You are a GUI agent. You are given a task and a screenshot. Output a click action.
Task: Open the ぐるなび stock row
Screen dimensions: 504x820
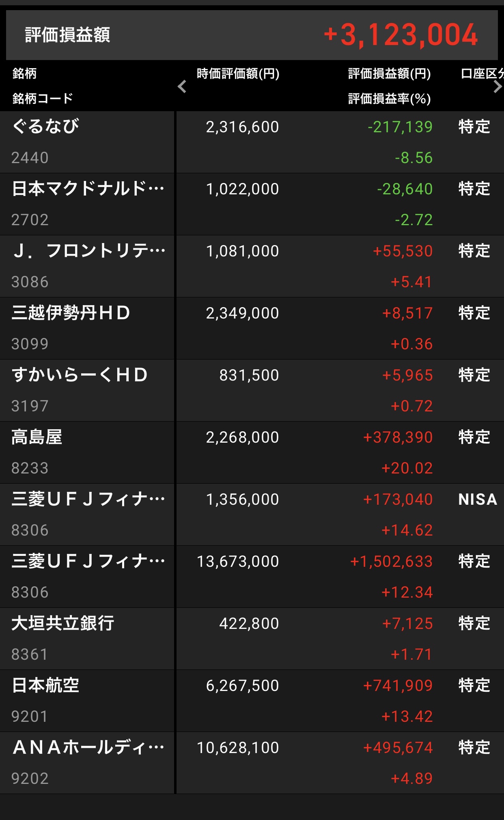tap(45, 127)
